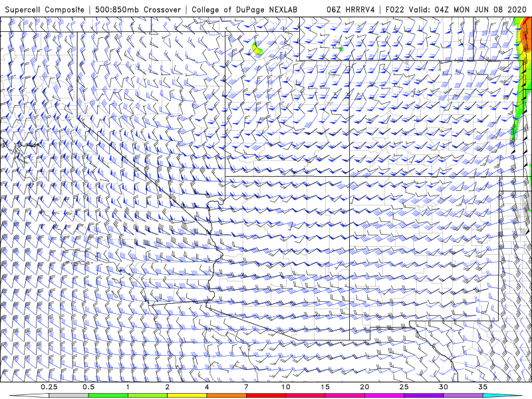Click the yellow-green supercell blob near top center
This screenshot has height=399, width=532.
pos(257,48)
